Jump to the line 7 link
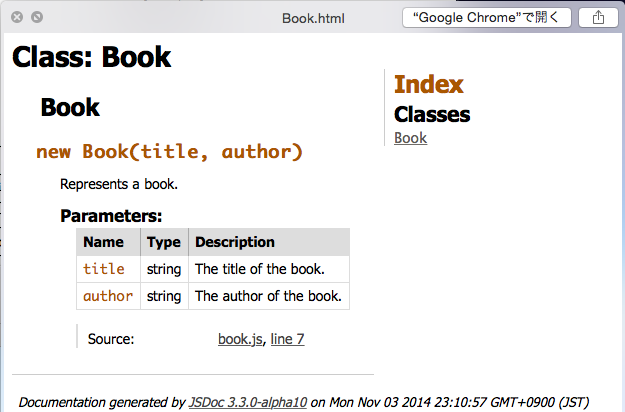This screenshot has width=625, height=412. pyautogui.click(x=287, y=339)
